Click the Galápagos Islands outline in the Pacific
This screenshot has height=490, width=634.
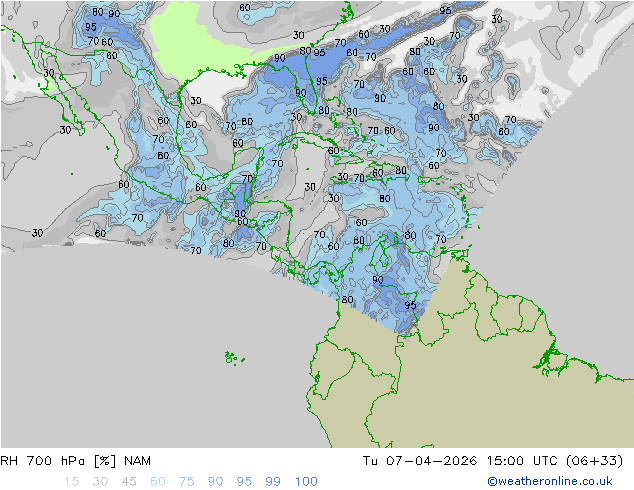click(234, 358)
